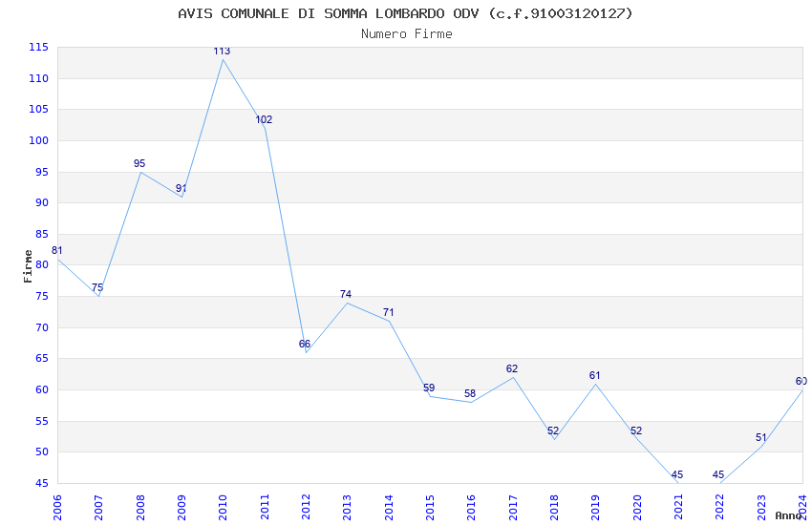
Task: Click the 2022 year label on x-axis
Action: 720,507
